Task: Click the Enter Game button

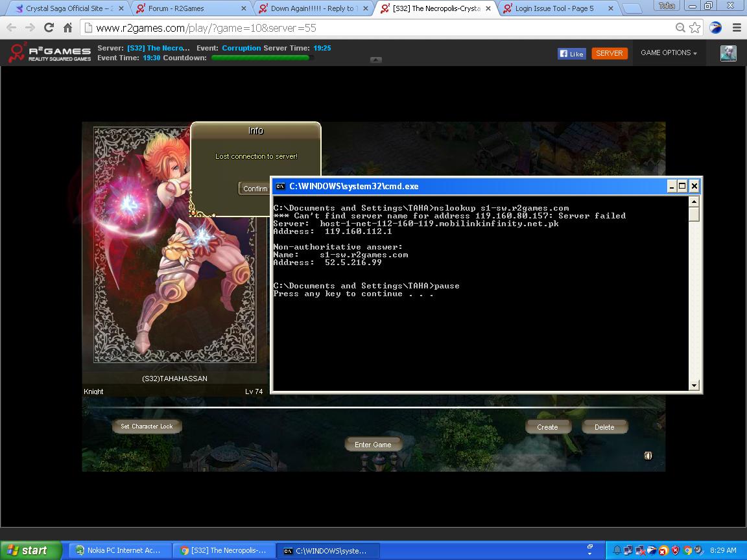Action: click(x=373, y=445)
